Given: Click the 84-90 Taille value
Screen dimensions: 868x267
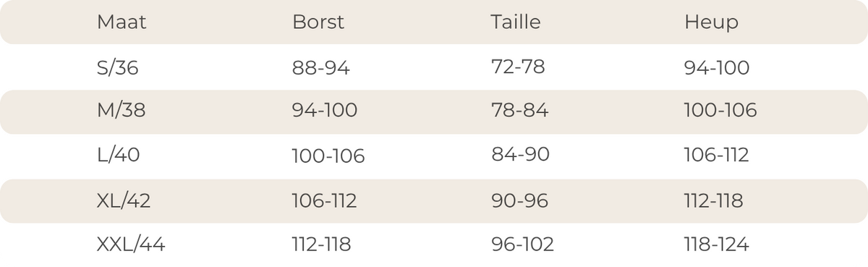Looking at the screenshot, I should pyautogui.click(x=520, y=154).
